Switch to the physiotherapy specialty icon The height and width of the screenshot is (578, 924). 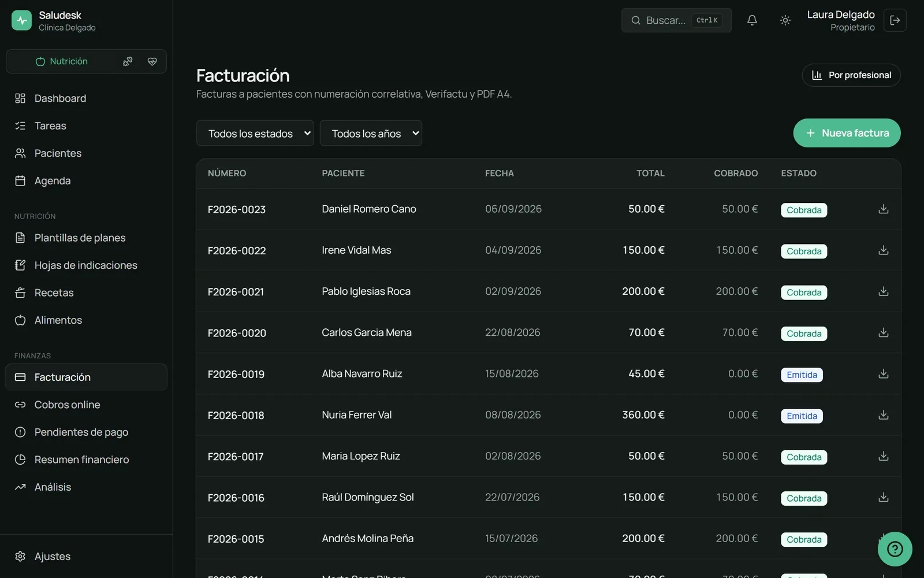[128, 61]
